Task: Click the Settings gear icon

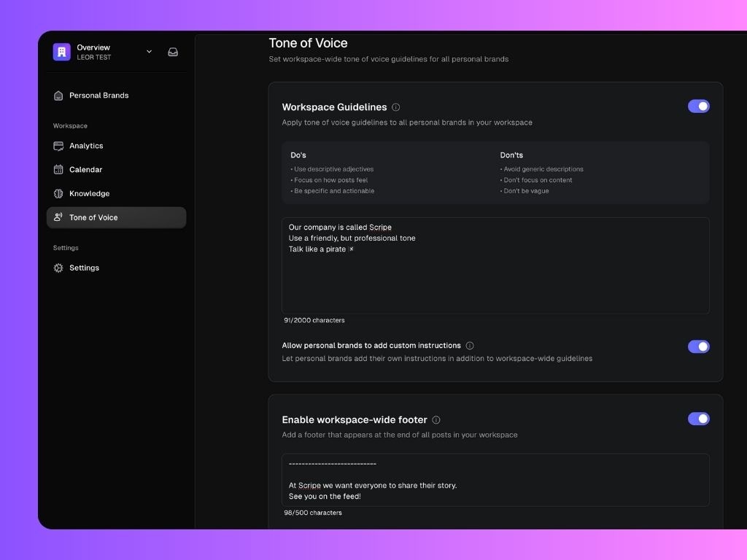Action: (58, 268)
